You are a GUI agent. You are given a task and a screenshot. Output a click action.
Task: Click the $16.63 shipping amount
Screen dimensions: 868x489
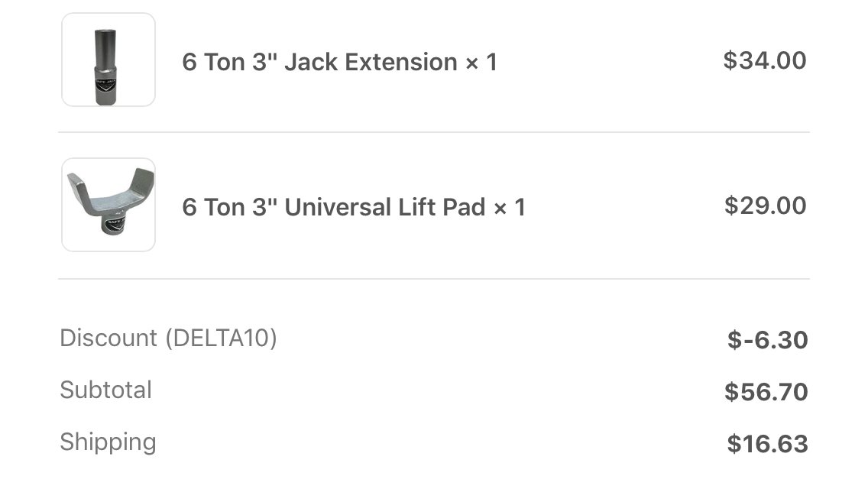pyautogui.click(x=767, y=444)
